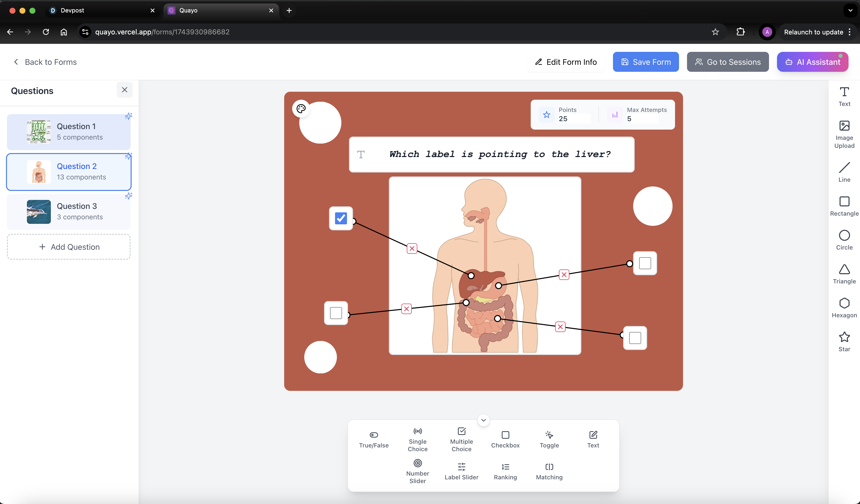This screenshot has width=860, height=504.
Task: Uncheck the checked liver label checkbox
Action: (x=341, y=218)
